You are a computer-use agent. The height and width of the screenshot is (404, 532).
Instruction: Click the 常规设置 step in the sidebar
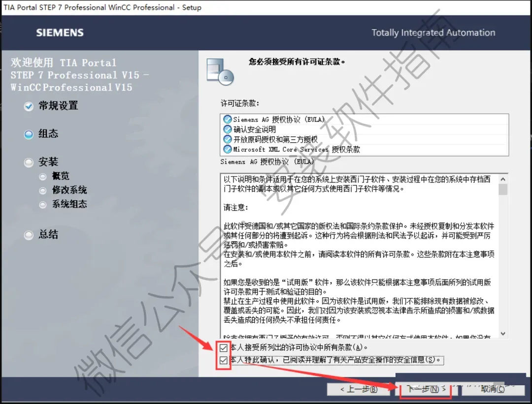click(58, 106)
